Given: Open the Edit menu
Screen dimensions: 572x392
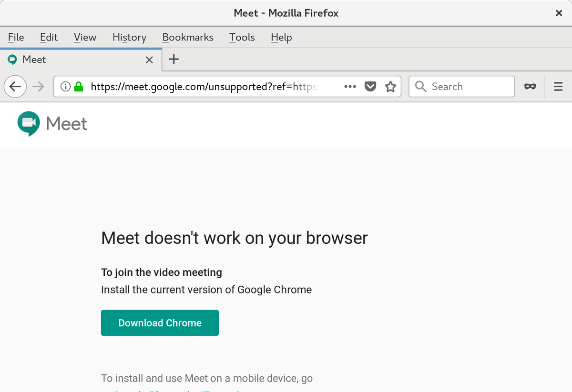Looking at the screenshot, I should [49, 37].
